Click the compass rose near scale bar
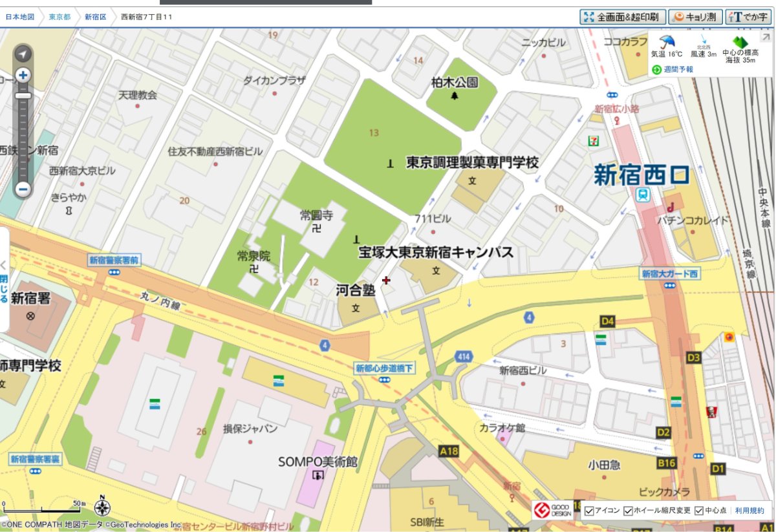The width and height of the screenshot is (776, 532). click(x=102, y=507)
